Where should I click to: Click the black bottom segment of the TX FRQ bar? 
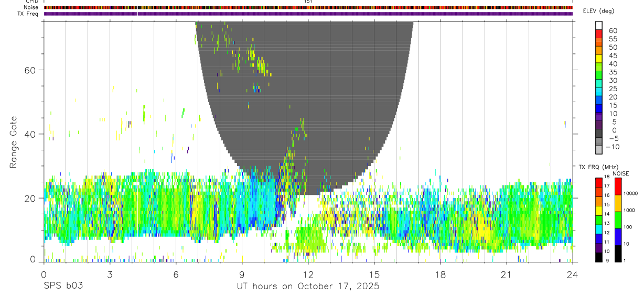pyautogui.click(x=598, y=258)
